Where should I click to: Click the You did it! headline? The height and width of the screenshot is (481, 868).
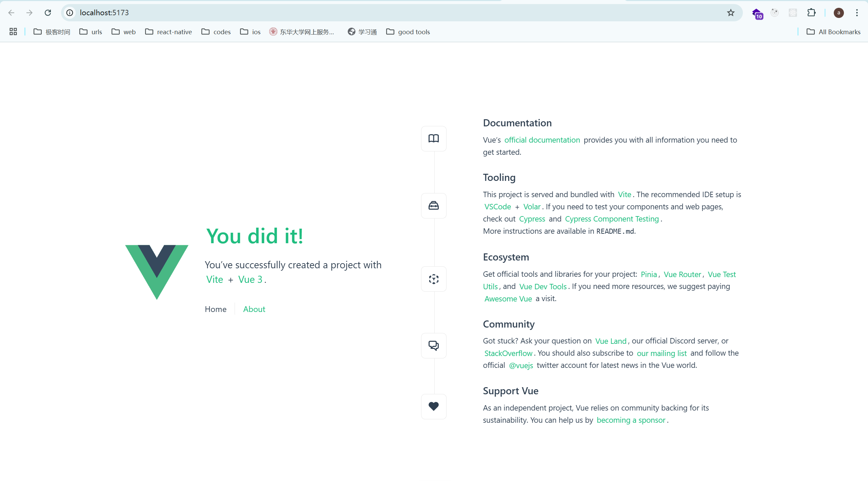[255, 236]
